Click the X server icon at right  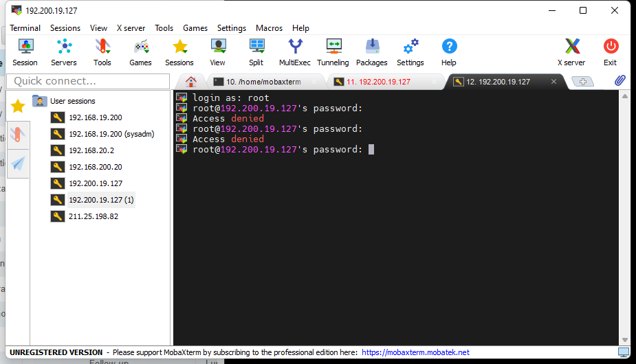point(571,52)
